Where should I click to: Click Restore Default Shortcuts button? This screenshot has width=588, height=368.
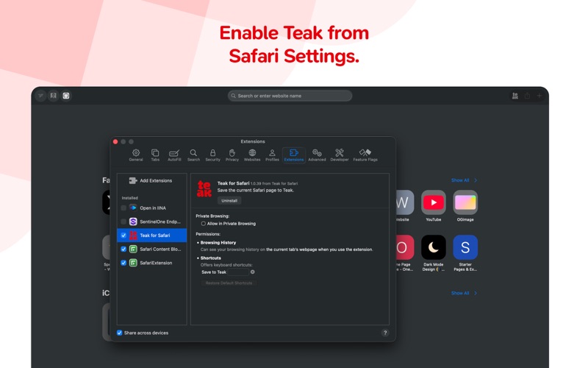(x=229, y=283)
